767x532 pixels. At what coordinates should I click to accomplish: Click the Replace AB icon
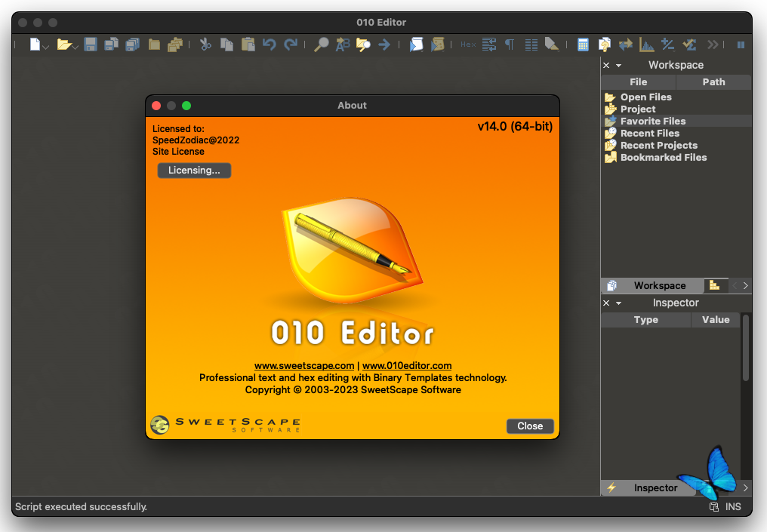(343, 45)
